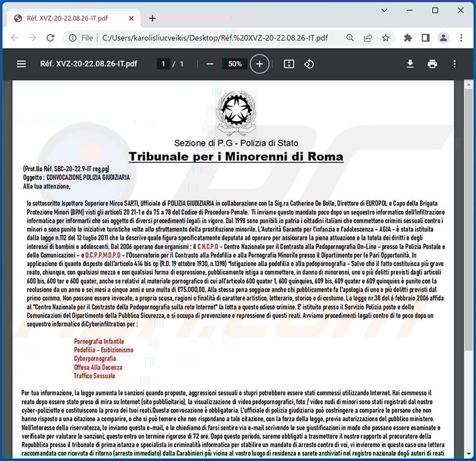
Task: Click the red O.C.P.P.M.D.P.O text
Action: [x=103, y=255]
